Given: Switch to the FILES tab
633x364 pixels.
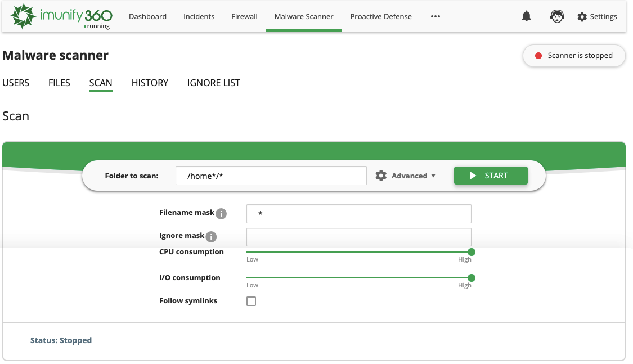Looking at the screenshot, I should click(59, 83).
